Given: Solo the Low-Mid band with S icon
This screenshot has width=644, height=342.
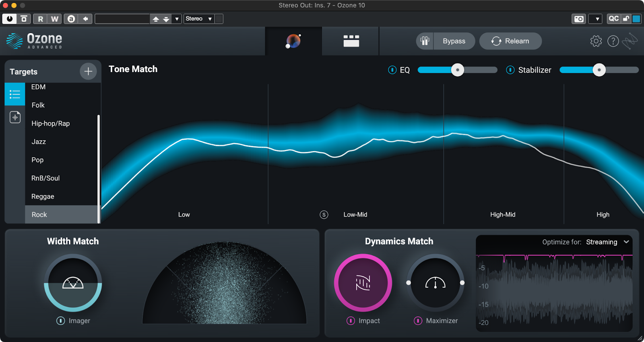Looking at the screenshot, I should click(x=324, y=215).
